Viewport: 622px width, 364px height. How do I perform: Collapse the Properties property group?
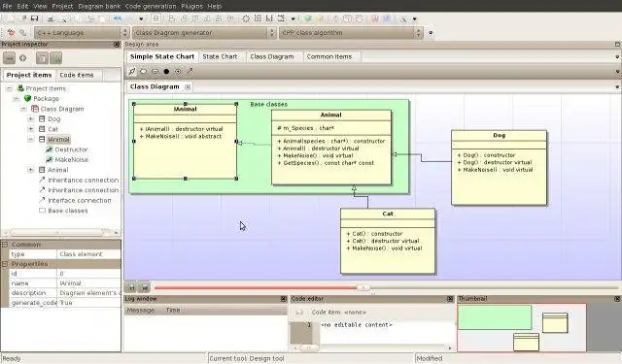click(5, 264)
